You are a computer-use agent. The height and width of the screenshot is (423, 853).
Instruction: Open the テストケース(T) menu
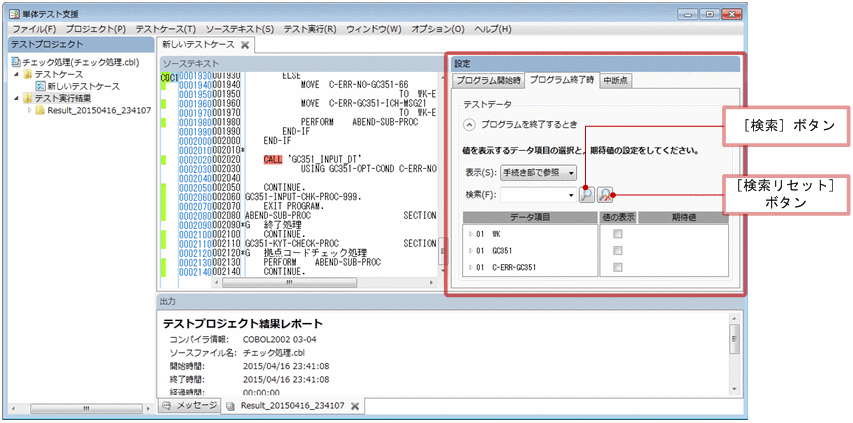[x=165, y=29]
